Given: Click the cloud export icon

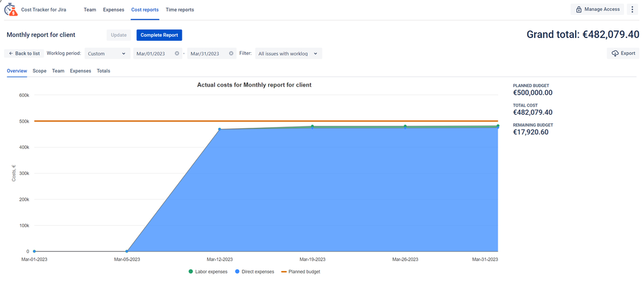Looking at the screenshot, I should click(615, 54).
